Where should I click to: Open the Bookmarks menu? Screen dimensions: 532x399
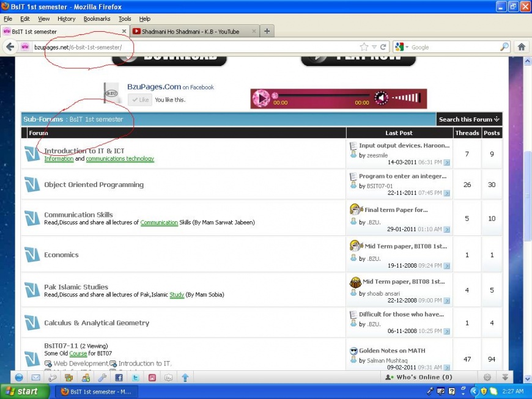[x=97, y=19]
